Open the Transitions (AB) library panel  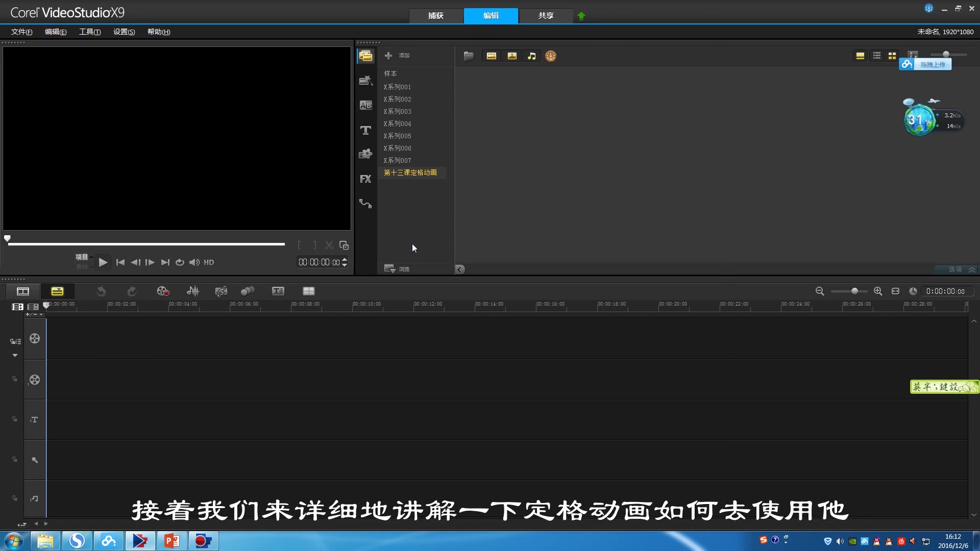click(365, 105)
